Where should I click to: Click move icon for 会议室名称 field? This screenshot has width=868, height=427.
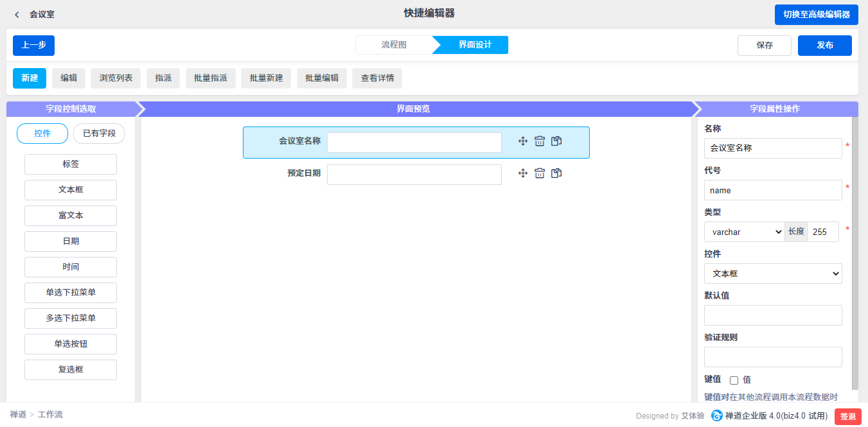point(523,141)
